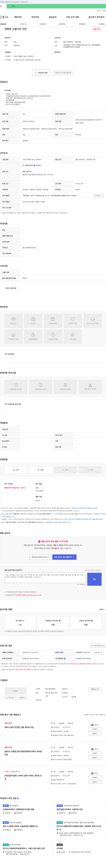Select the 차량유지비 welfare icon
The height and width of the screenshot is (868, 106).
click(x=53, y=321)
